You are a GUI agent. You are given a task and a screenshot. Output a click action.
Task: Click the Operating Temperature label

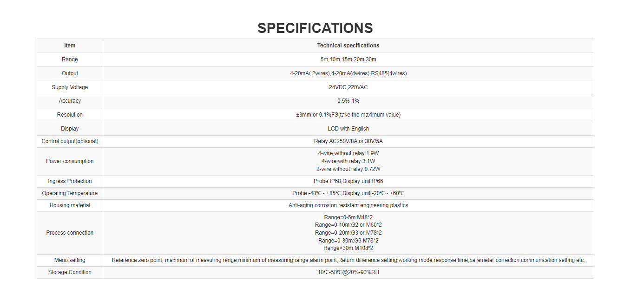[x=70, y=193]
